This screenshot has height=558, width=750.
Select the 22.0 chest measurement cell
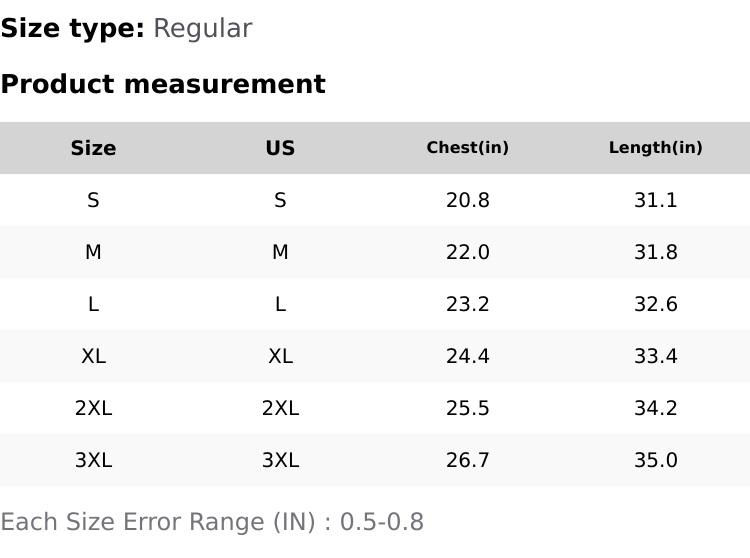(467, 252)
